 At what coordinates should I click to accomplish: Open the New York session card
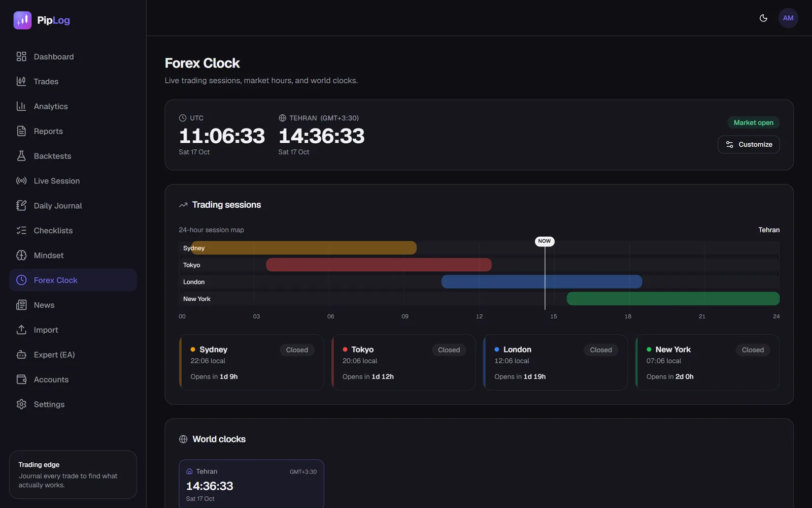tap(707, 362)
